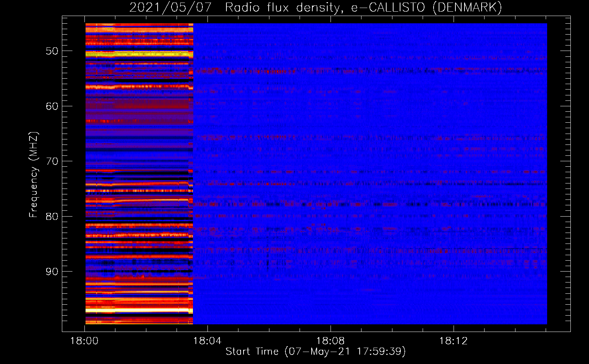
Task: Click the 90 frequency tick label
Action: pyautogui.click(x=52, y=272)
